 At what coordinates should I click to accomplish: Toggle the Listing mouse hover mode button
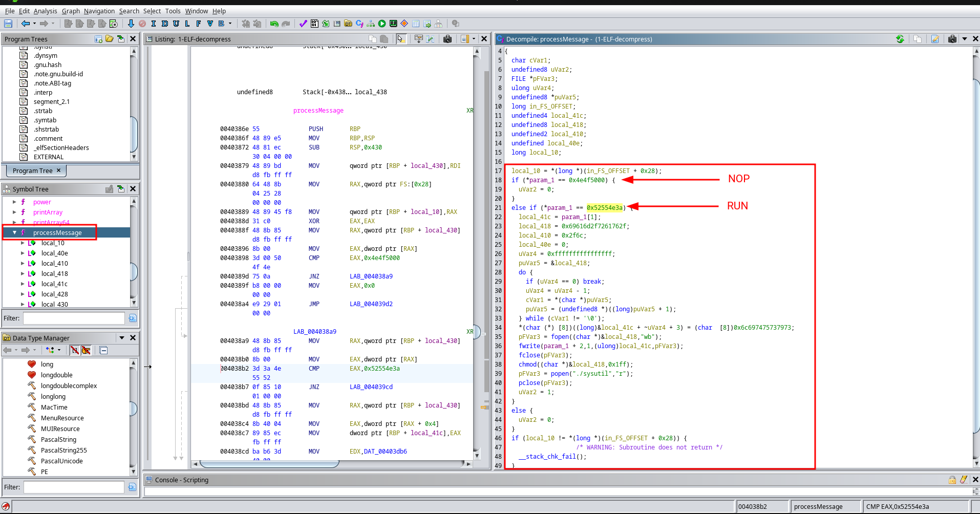point(401,39)
